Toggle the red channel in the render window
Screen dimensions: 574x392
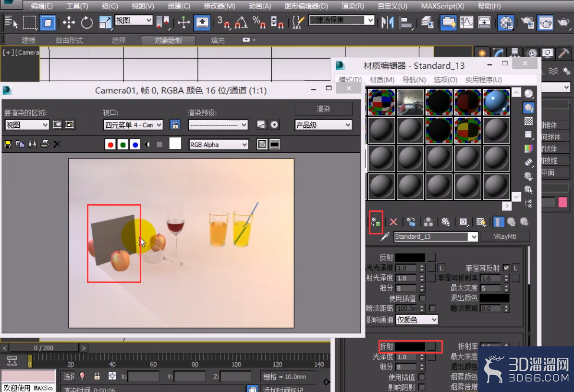(110, 145)
